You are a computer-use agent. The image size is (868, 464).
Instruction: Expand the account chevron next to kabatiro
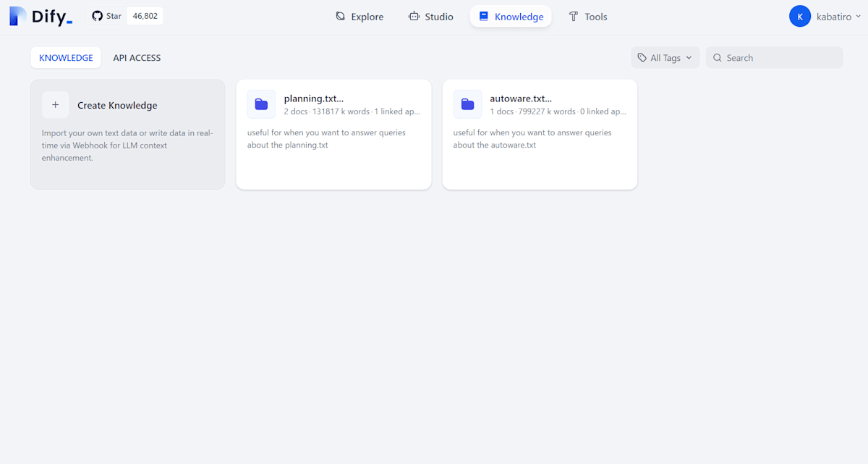click(859, 16)
